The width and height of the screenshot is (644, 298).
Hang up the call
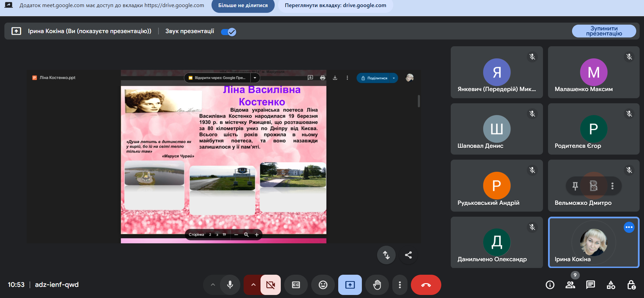(426, 285)
